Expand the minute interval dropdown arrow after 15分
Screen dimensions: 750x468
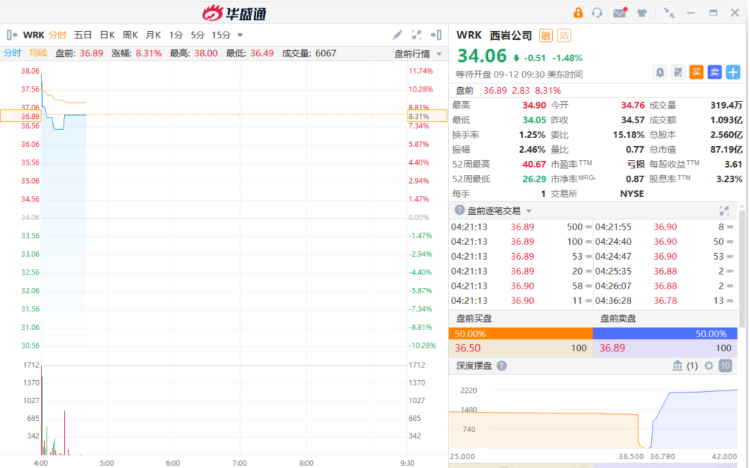coord(240,34)
